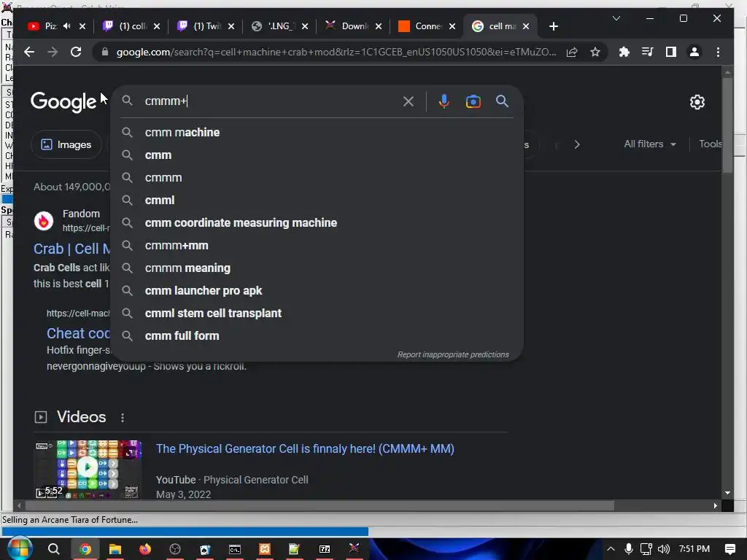This screenshot has height=560, width=747.
Task: Play the Physical Generator Cell video thumbnail
Action: coord(88,468)
